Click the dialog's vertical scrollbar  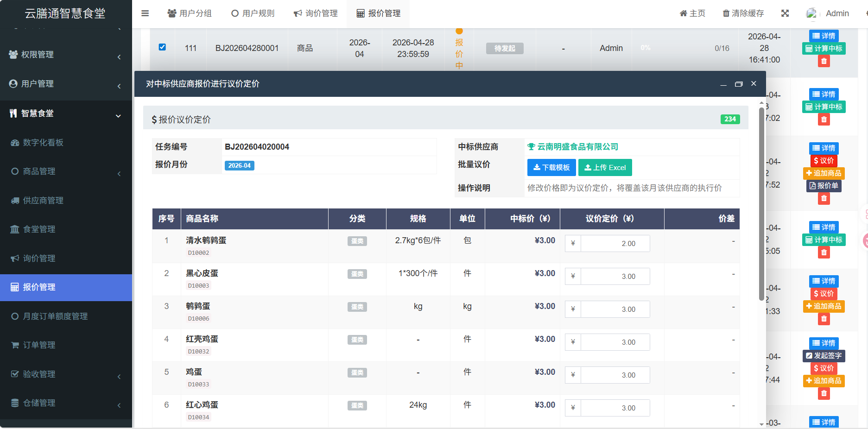click(x=761, y=204)
